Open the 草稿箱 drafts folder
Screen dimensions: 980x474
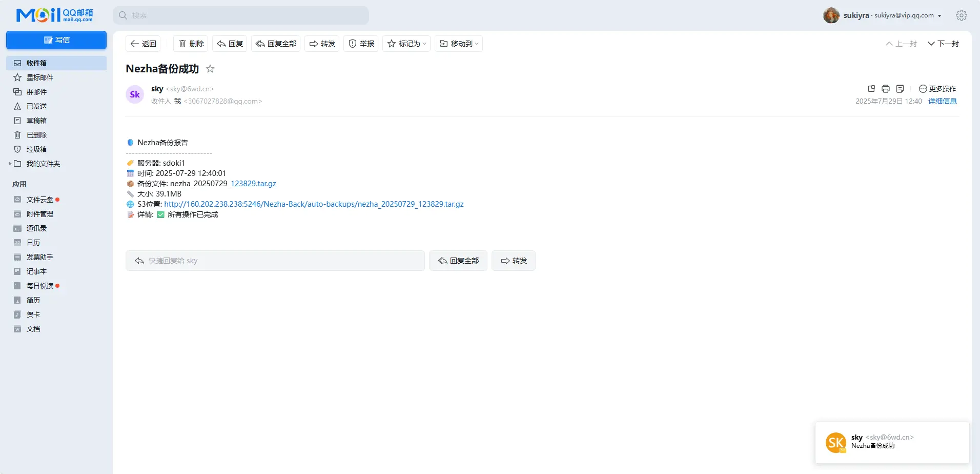point(56,121)
